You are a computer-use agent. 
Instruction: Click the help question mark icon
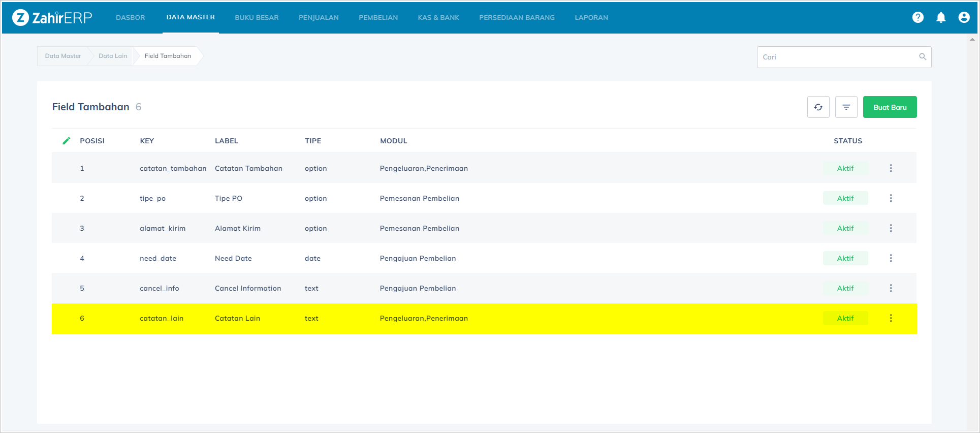click(x=918, y=17)
